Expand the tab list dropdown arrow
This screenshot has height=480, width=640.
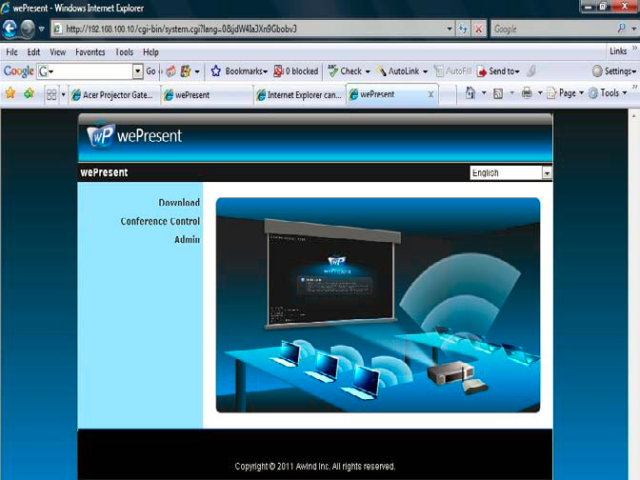point(63,95)
